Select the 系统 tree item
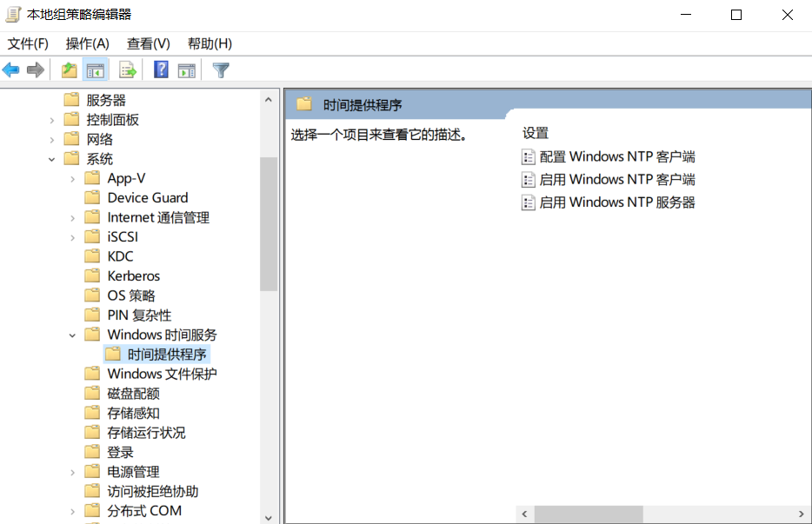The image size is (812, 524). (x=99, y=159)
